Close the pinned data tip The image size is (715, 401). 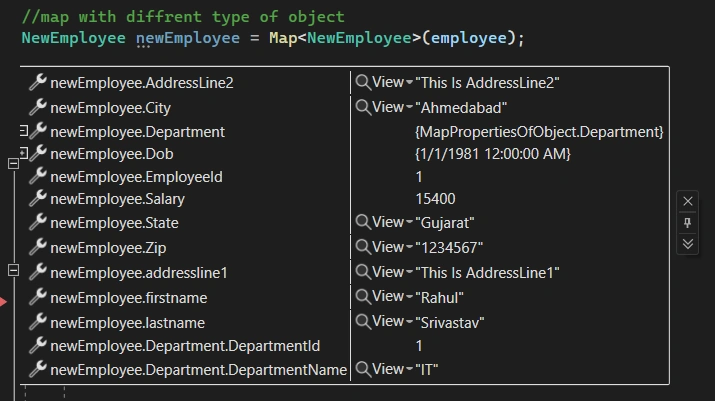[x=688, y=201]
